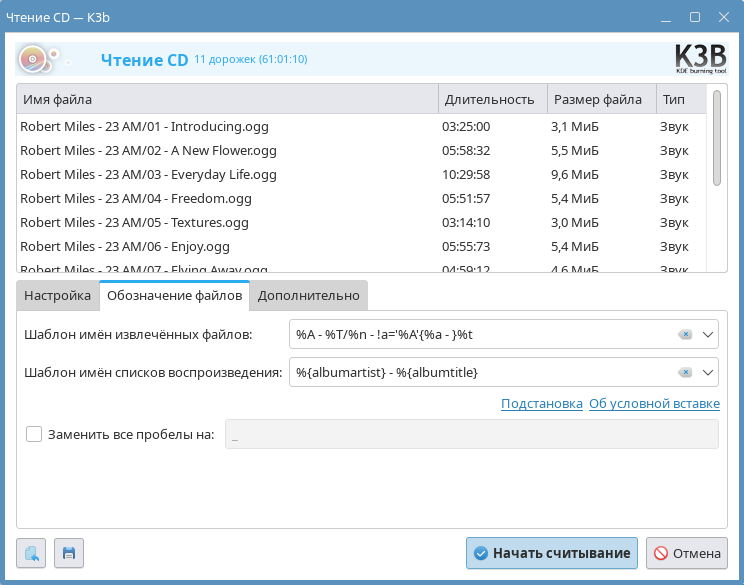Click the 'Об условной вставке' link
Screen dimensions: 744x585
coord(654,404)
